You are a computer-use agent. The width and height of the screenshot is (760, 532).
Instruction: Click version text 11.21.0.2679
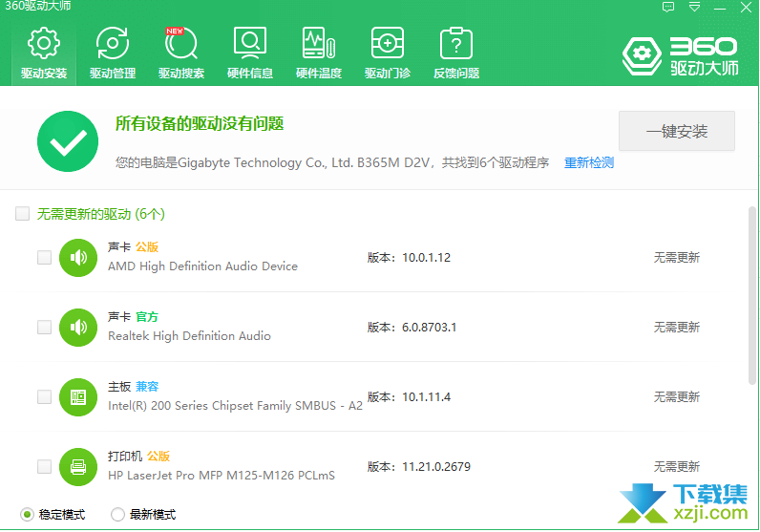point(436,467)
